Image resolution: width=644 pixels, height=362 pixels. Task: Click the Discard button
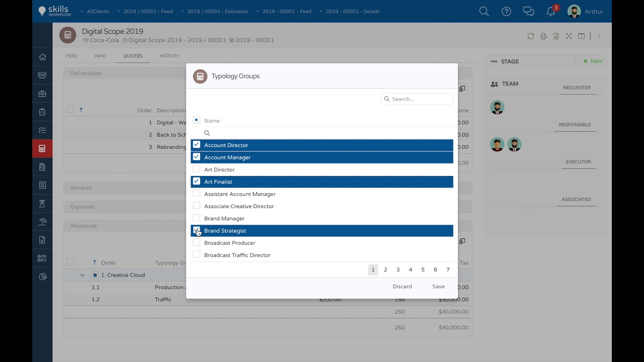point(403,287)
